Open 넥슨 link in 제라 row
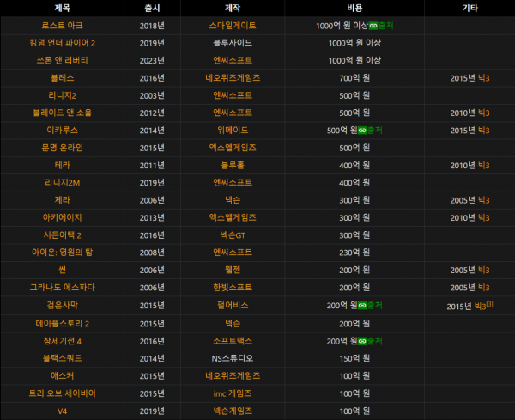Image resolution: width=515 pixels, height=420 pixels. pos(233,200)
